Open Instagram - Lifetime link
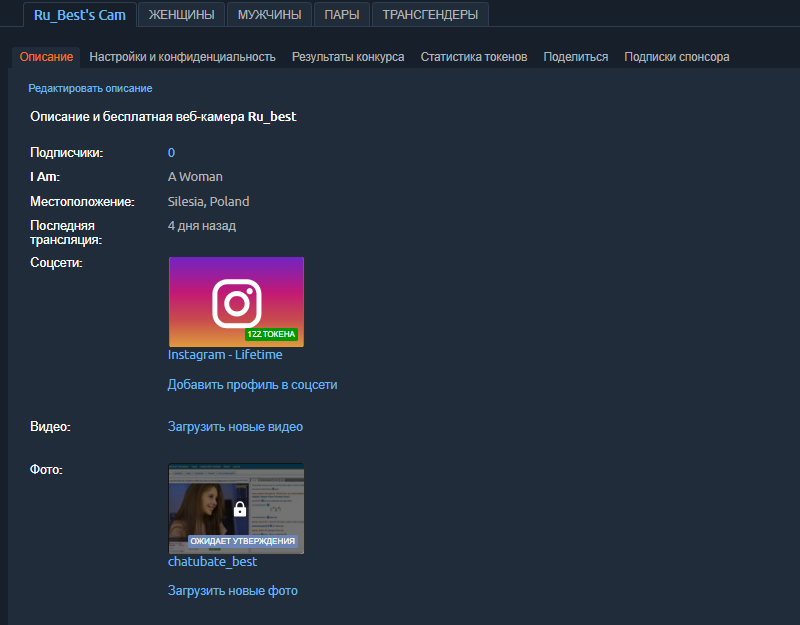 (225, 354)
